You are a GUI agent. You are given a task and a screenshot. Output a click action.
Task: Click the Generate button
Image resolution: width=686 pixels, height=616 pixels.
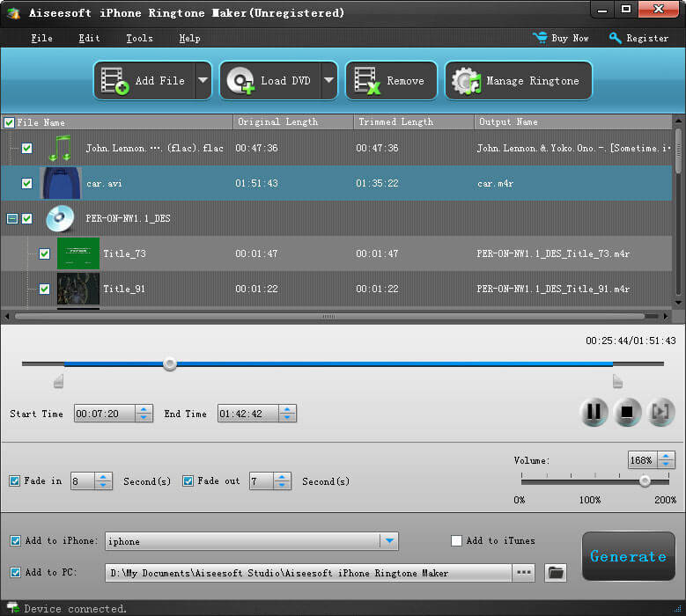click(x=628, y=556)
